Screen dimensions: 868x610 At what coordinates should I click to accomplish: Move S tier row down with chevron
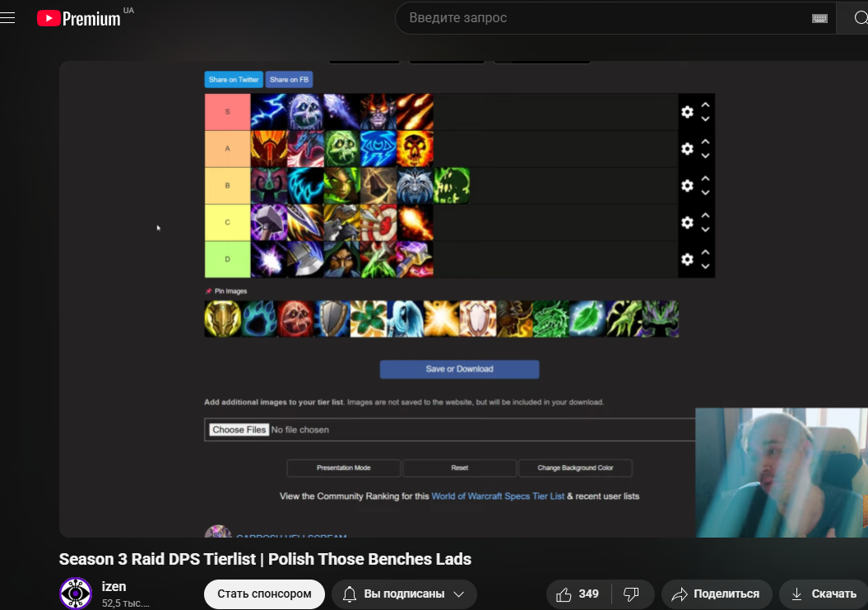tap(705, 119)
